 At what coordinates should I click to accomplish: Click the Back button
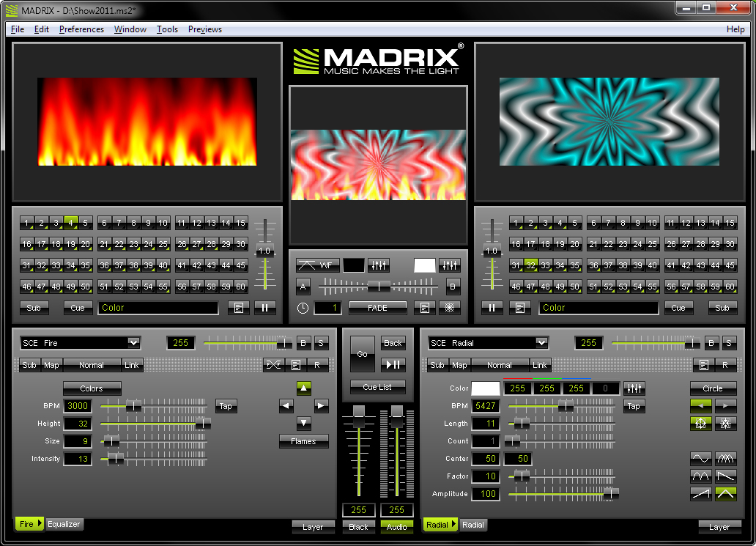coord(393,343)
